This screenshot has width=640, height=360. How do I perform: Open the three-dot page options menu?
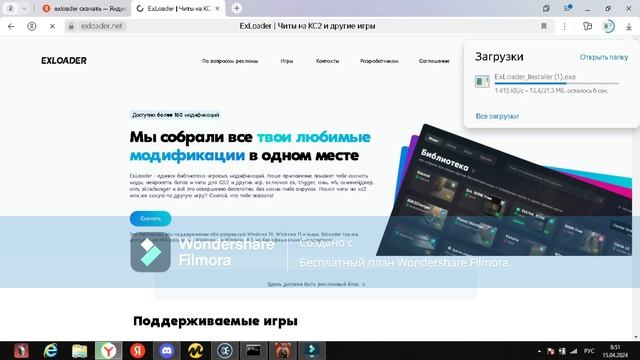(564, 26)
